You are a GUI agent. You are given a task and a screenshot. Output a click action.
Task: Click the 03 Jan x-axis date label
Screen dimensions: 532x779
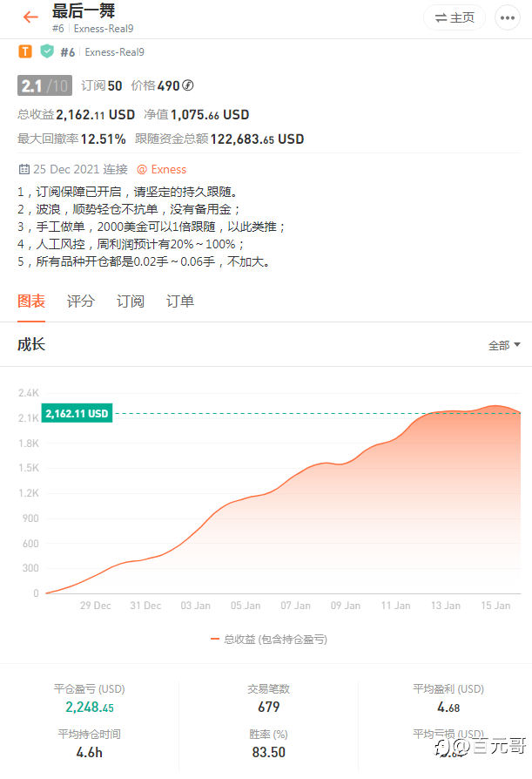[x=196, y=606]
